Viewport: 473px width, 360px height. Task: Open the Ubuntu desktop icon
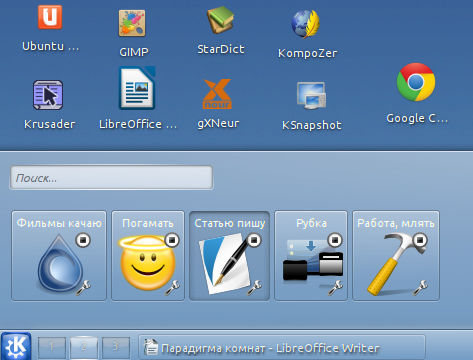50,17
